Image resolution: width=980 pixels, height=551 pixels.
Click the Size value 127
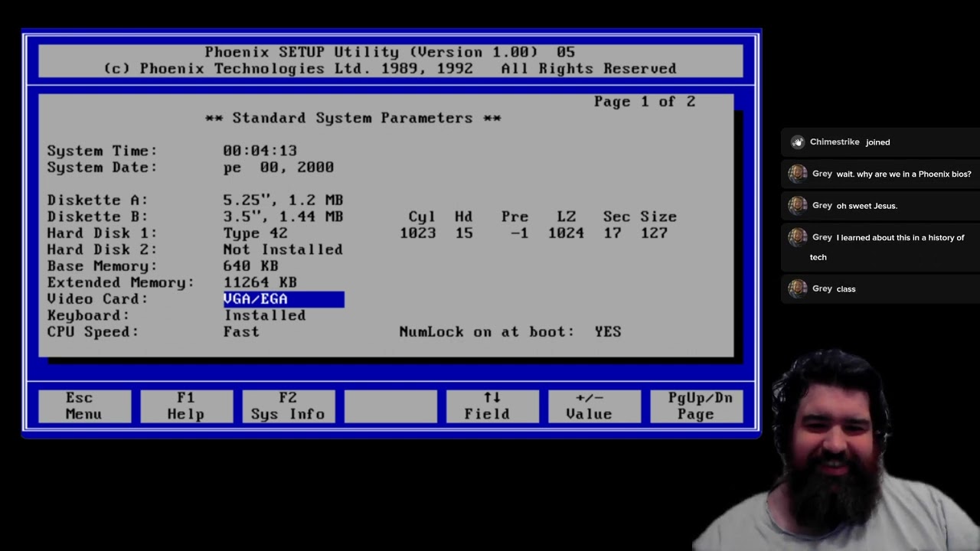655,233
